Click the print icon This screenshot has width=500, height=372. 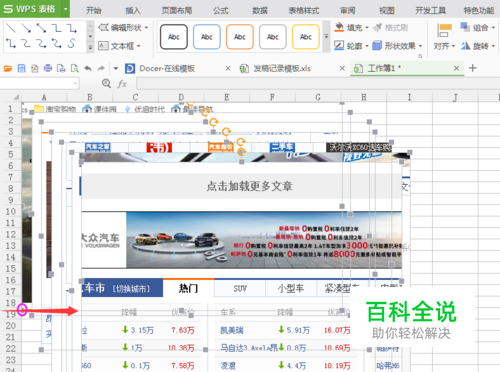point(48,69)
